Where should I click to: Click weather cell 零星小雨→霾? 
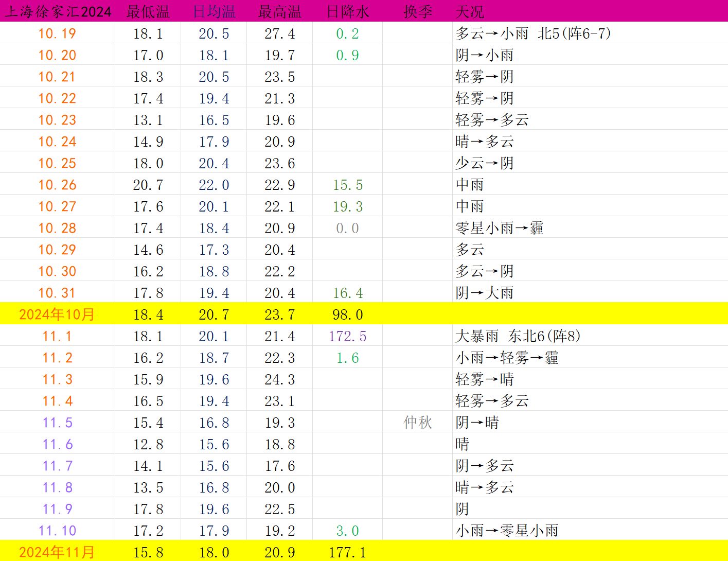pos(500,228)
